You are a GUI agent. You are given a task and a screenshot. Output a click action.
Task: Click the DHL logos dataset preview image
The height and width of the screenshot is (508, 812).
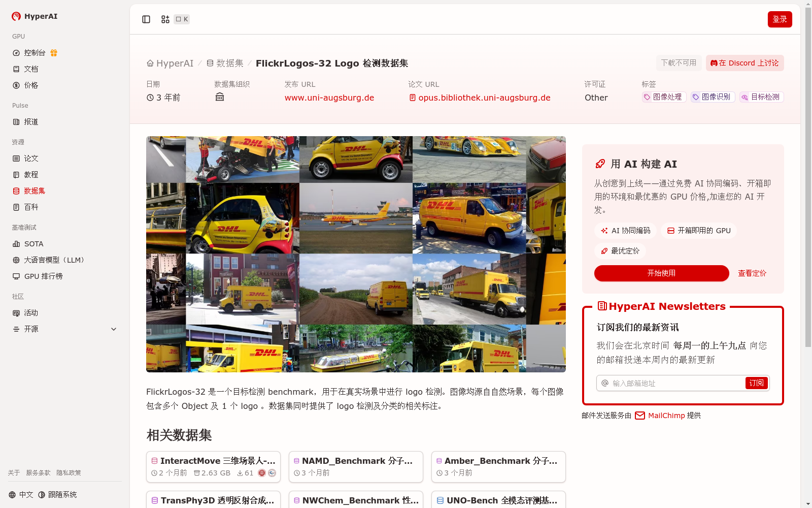[x=356, y=254]
